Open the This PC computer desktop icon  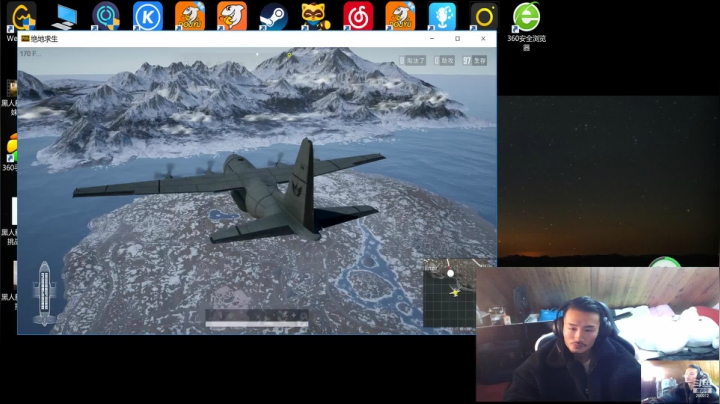tap(64, 17)
